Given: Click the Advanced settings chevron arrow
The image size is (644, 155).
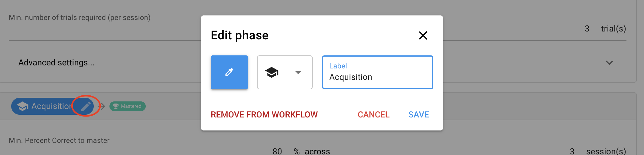Looking at the screenshot, I should coord(609,63).
